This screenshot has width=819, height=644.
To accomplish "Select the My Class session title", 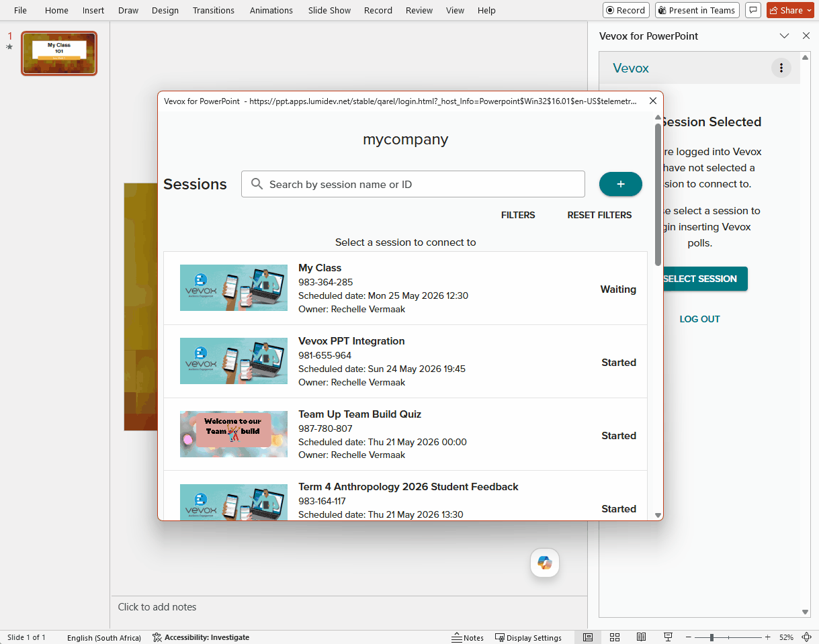I will point(320,268).
